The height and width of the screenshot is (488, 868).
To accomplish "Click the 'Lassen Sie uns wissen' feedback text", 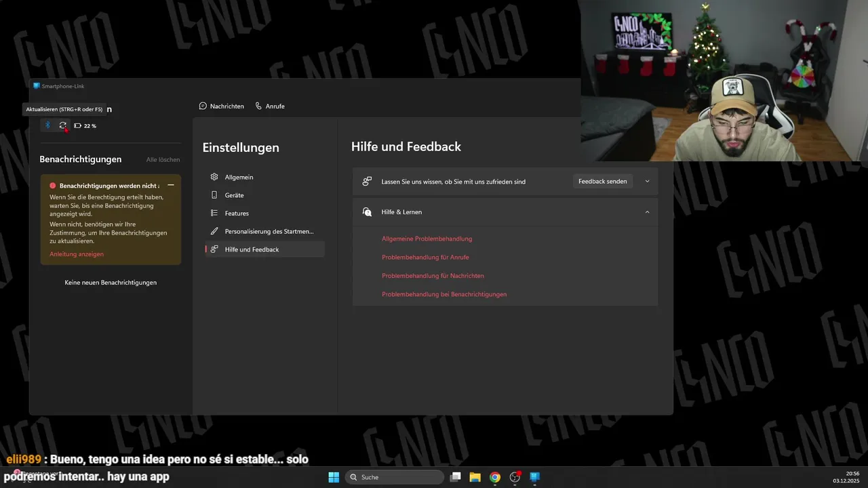I will (454, 182).
